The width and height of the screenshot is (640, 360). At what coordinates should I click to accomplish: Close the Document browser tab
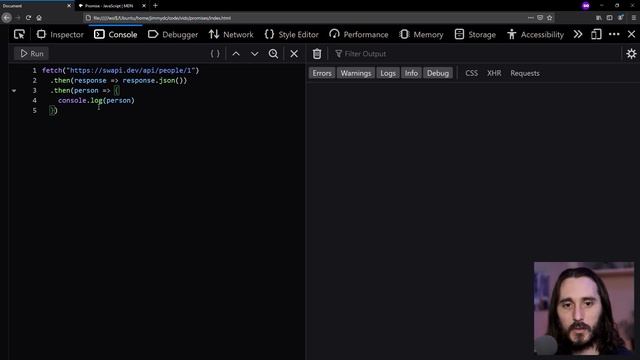(69, 6)
